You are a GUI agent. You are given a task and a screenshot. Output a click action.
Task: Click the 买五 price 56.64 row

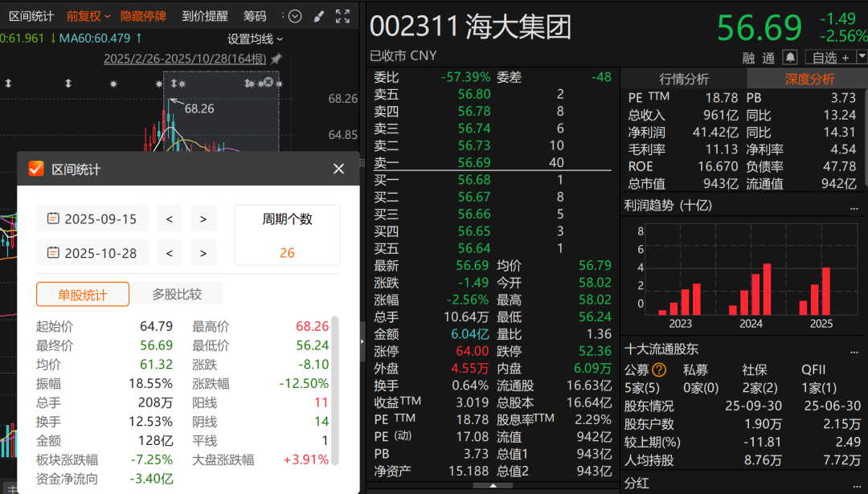[492, 248]
